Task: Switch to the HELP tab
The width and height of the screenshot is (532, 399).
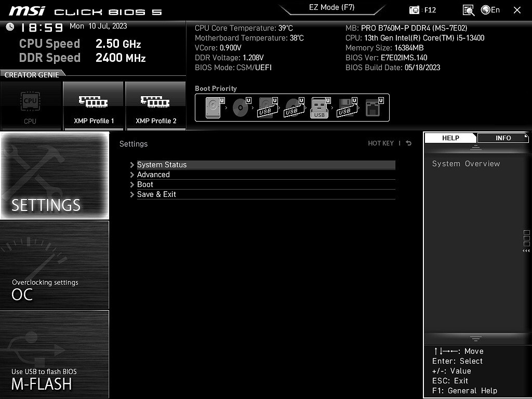Action: coord(450,138)
